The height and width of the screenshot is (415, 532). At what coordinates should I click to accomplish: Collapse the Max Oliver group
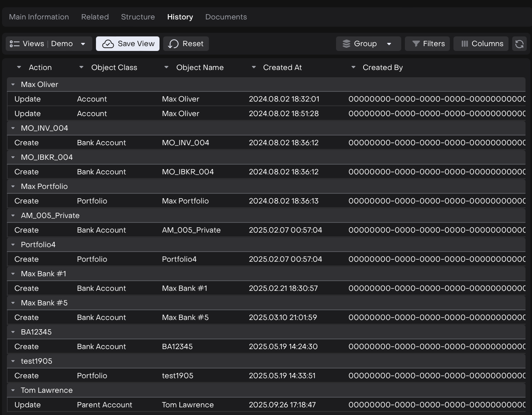coord(13,85)
